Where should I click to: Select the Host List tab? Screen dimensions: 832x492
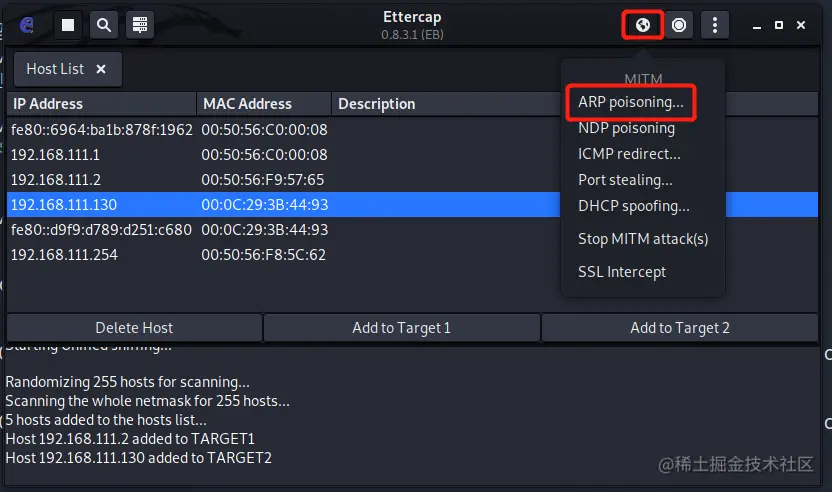tap(55, 69)
